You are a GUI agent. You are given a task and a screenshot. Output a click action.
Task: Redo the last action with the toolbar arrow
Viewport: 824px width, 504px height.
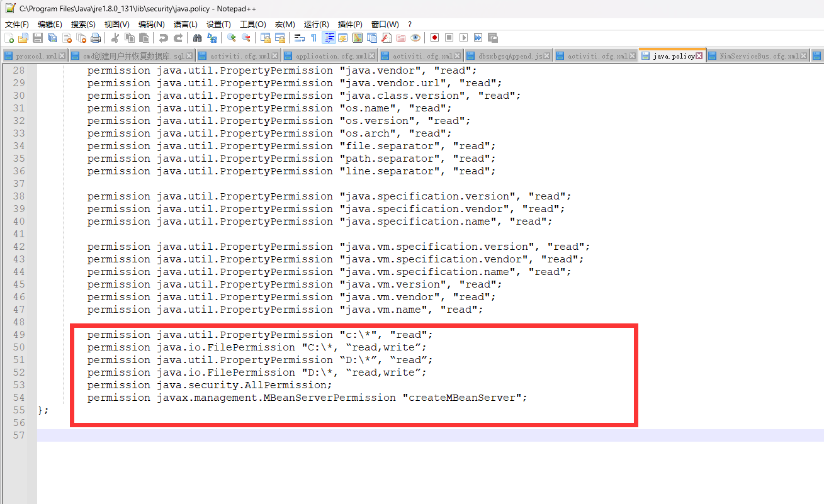click(x=178, y=38)
